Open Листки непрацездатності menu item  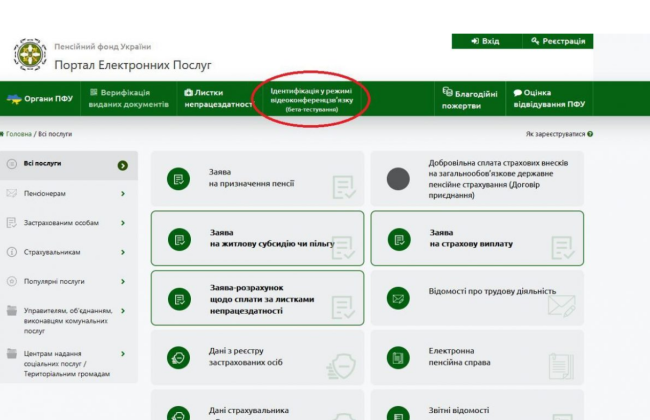(218, 99)
